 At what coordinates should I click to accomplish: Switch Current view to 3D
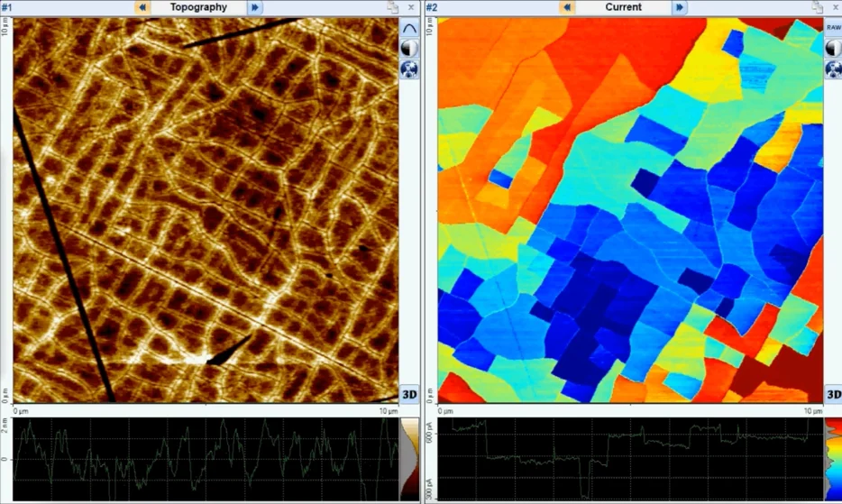pyautogui.click(x=833, y=394)
